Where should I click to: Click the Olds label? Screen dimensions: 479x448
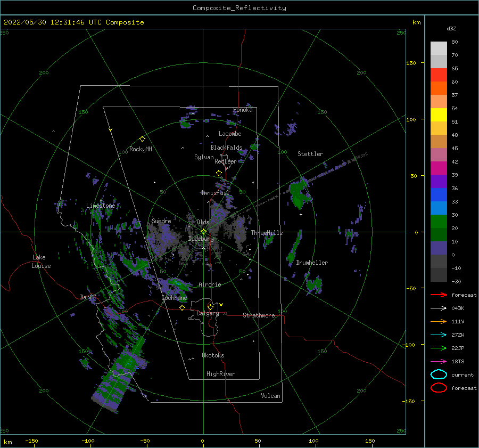coord(203,222)
